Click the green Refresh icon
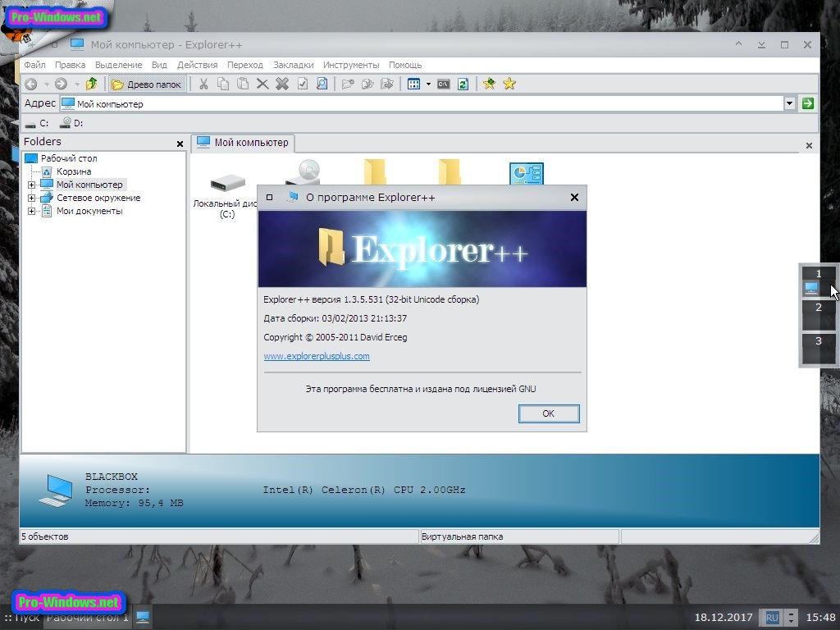The height and width of the screenshot is (630, 840). pyautogui.click(x=463, y=84)
